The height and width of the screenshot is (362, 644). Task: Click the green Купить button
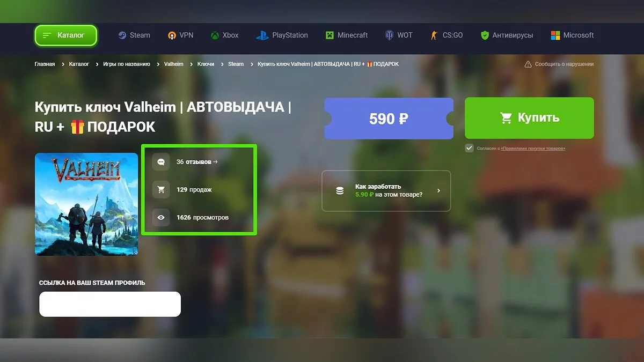point(529,118)
